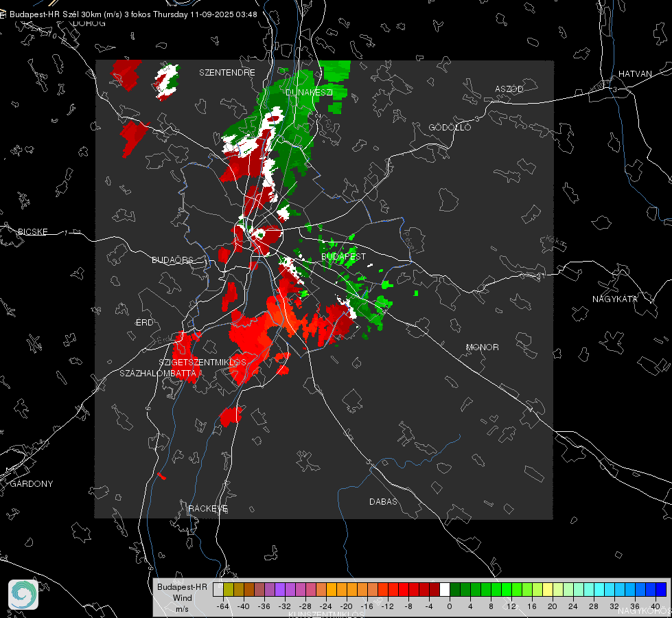Click the 40 legend scale value

(x=656, y=606)
